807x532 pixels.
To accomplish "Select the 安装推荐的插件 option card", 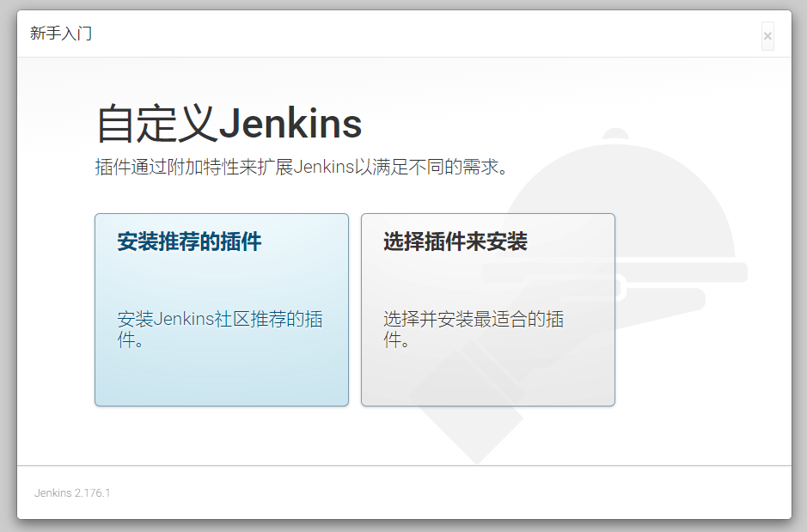I will (x=221, y=309).
